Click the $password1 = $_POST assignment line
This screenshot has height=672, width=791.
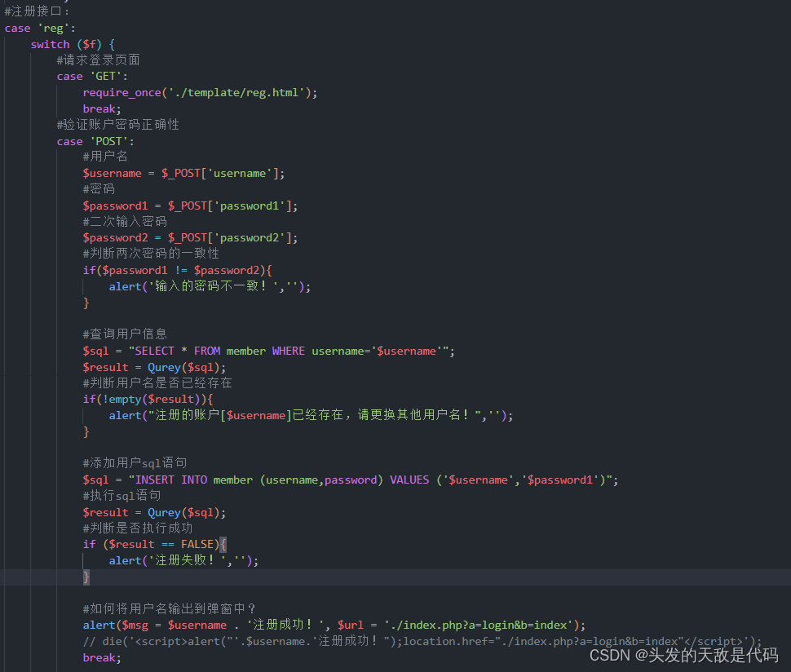(x=190, y=206)
